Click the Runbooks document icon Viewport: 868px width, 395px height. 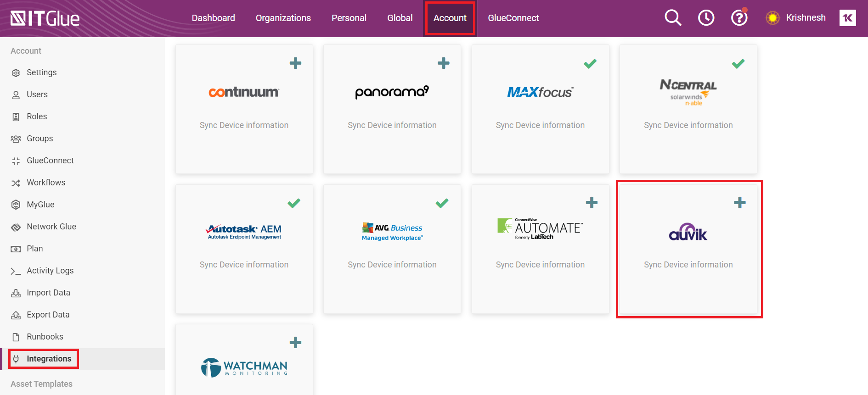(16, 337)
